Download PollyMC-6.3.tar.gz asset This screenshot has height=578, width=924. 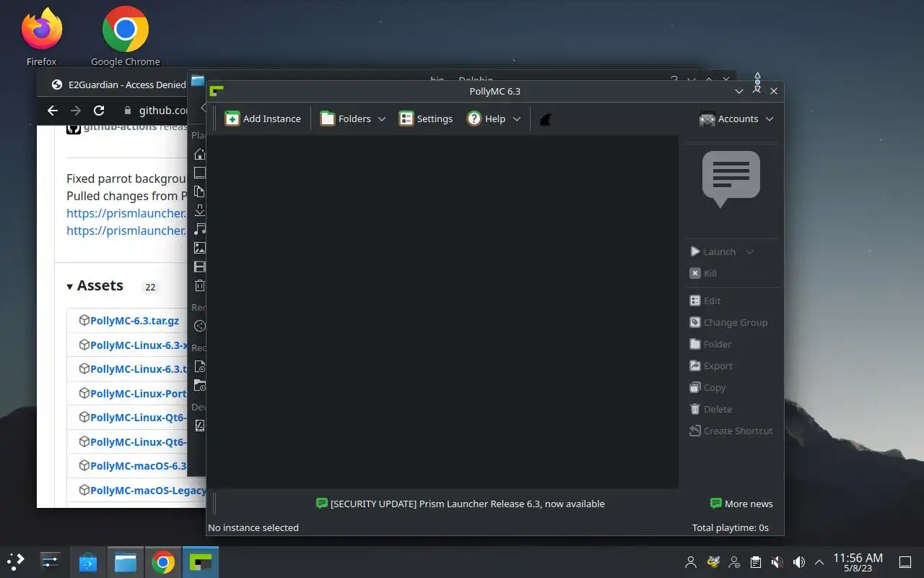(x=134, y=321)
